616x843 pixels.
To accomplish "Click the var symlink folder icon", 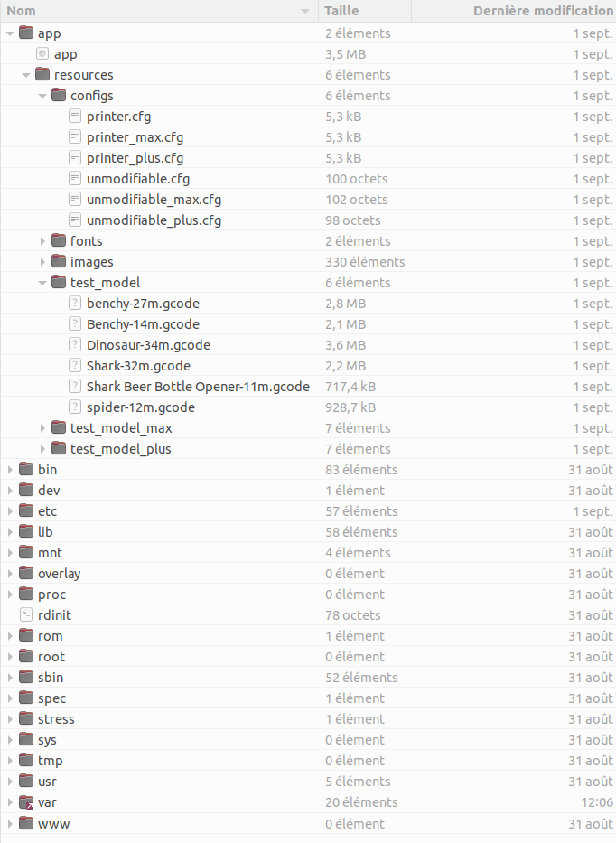I will pos(26,802).
